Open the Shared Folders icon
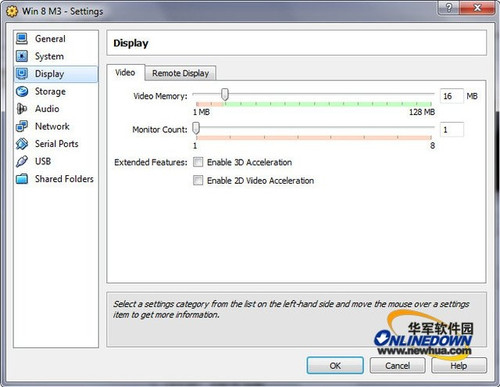The width and height of the screenshot is (500, 387). (x=22, y=179)
